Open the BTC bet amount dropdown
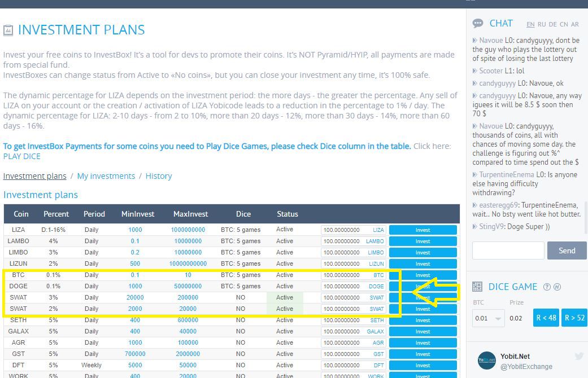The image size is (588, 378). [x=488, y=318]
